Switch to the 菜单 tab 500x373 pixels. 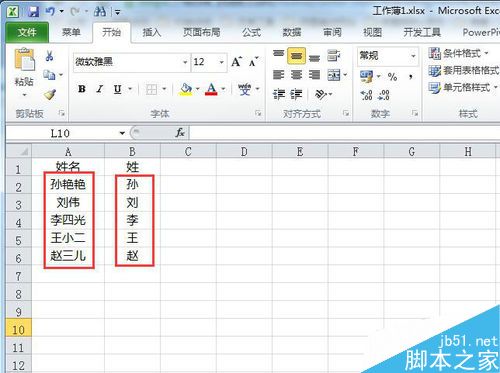71,32
